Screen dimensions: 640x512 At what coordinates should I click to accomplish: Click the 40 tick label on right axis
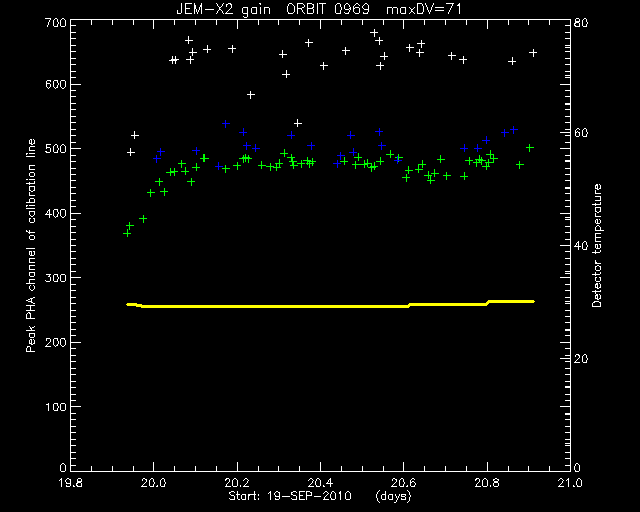coord(581,246)
